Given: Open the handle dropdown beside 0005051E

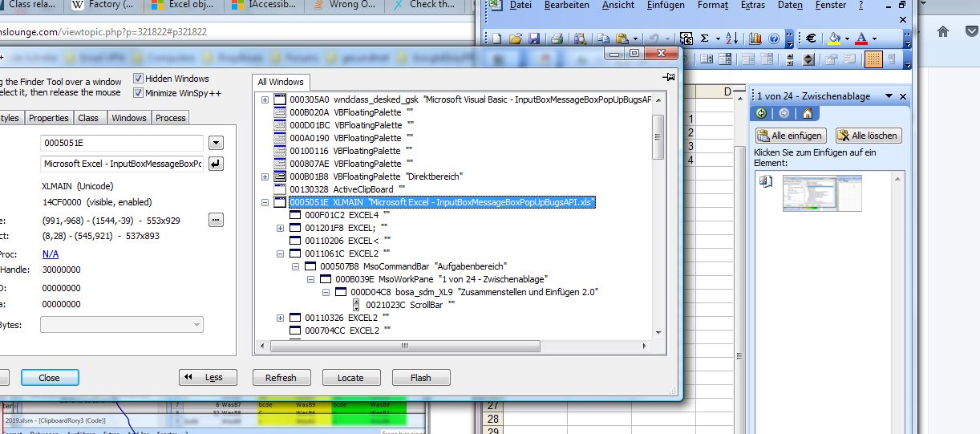Looking at the screenshot, I should coord(216,143).
